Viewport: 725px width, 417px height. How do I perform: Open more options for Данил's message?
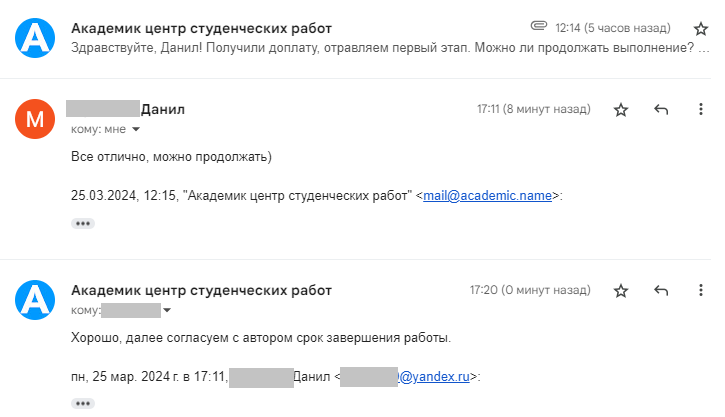[x=700, y=109]
